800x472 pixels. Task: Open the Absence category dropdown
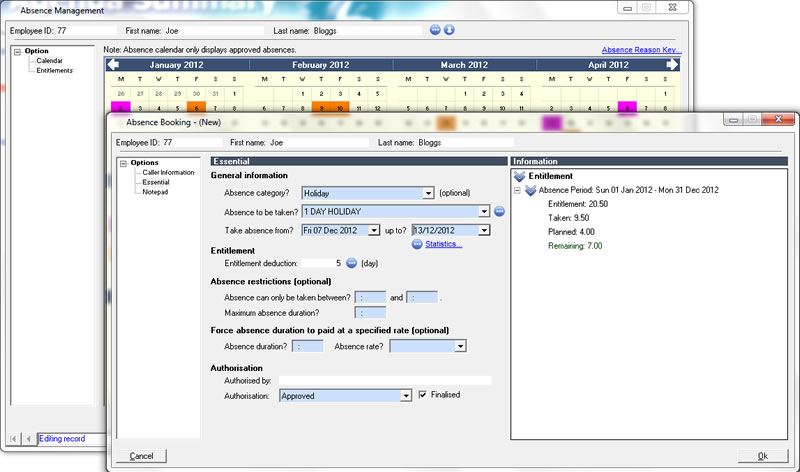428,193
